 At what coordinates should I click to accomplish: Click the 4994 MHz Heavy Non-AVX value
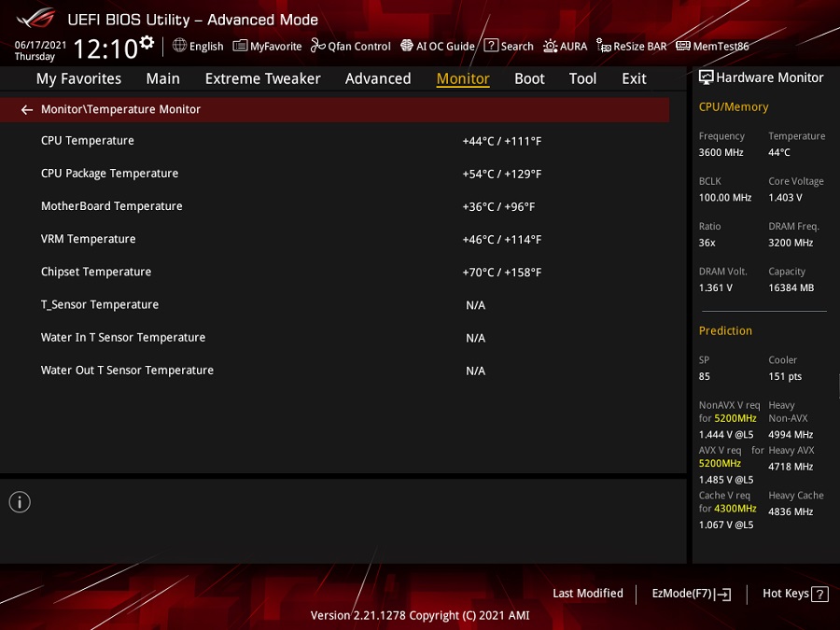pyautogui.click(x=791, y=434)
